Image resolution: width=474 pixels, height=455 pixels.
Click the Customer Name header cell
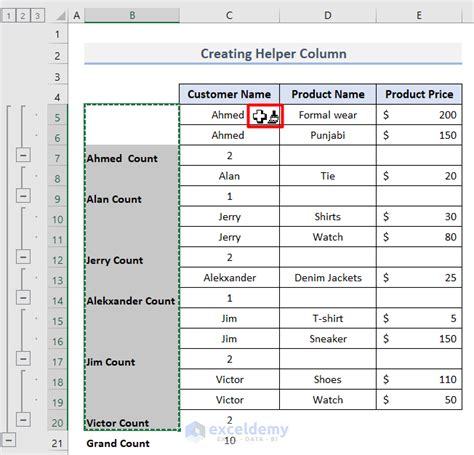coord(229,94)
